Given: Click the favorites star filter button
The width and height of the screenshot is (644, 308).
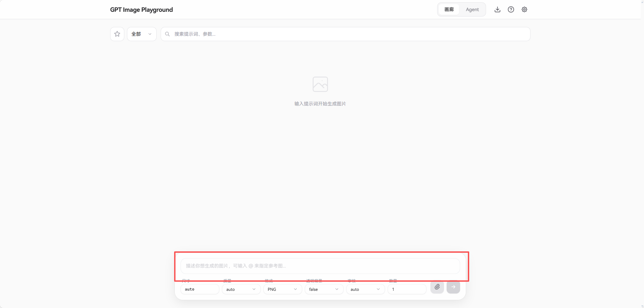Looking at the screenshot, I should [x=117, y=34].
